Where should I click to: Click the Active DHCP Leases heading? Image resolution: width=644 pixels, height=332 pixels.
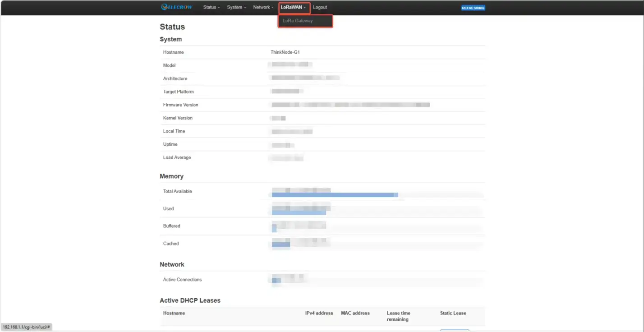(190, 300)
